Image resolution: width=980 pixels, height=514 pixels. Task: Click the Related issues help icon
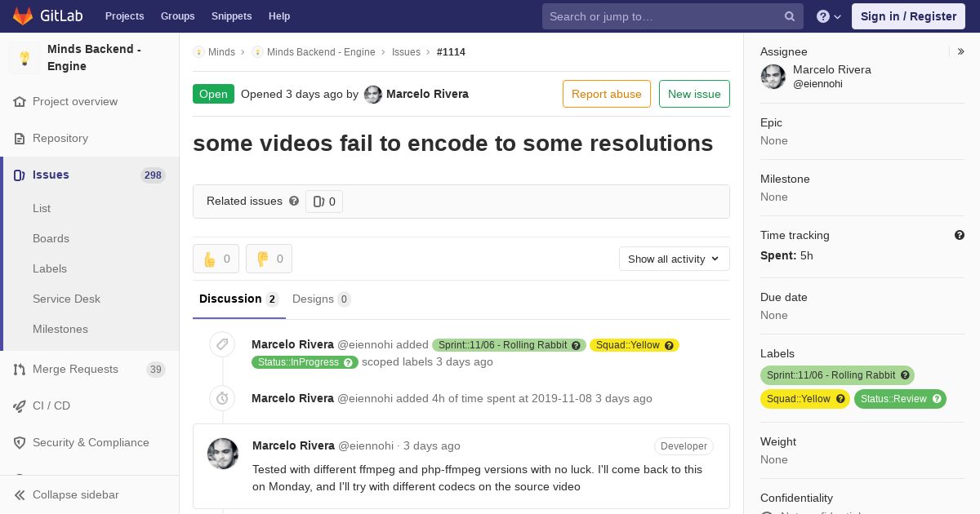(x=294, y=201)
